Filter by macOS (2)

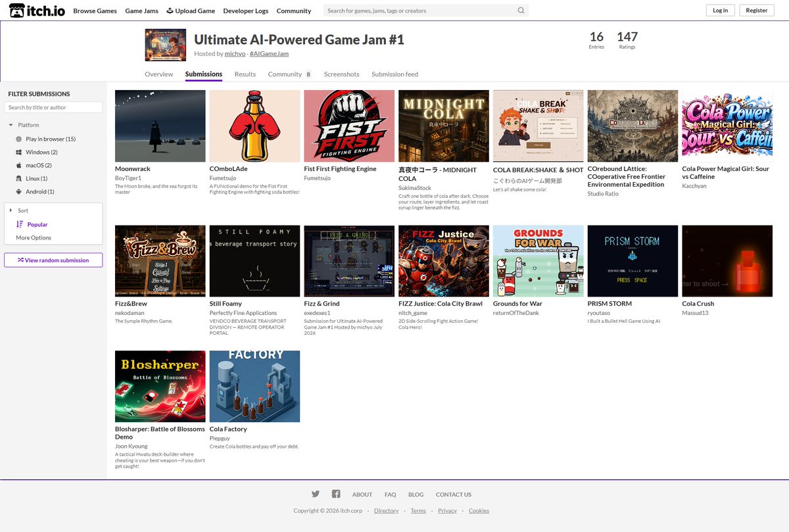pos(39,165)
